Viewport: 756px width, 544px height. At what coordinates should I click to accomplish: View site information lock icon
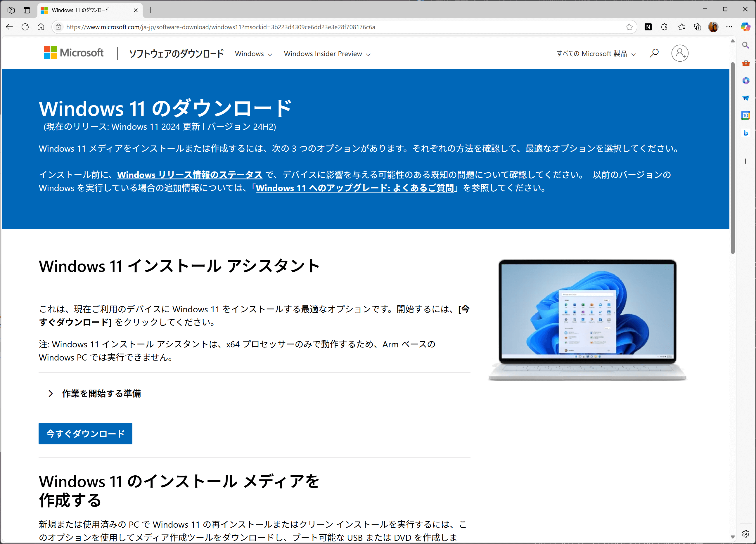(58, 27)
